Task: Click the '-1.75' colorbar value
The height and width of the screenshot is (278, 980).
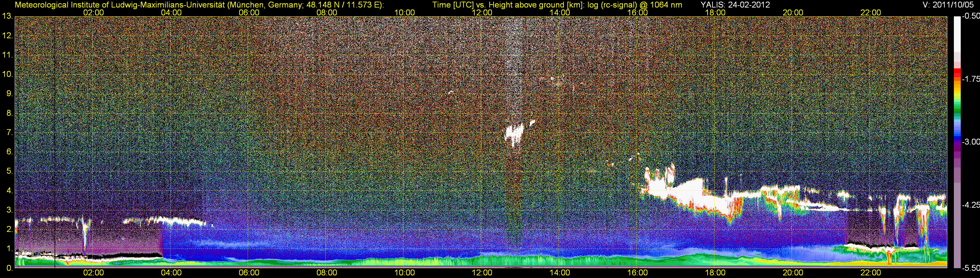Action: (x=971, y=79)
